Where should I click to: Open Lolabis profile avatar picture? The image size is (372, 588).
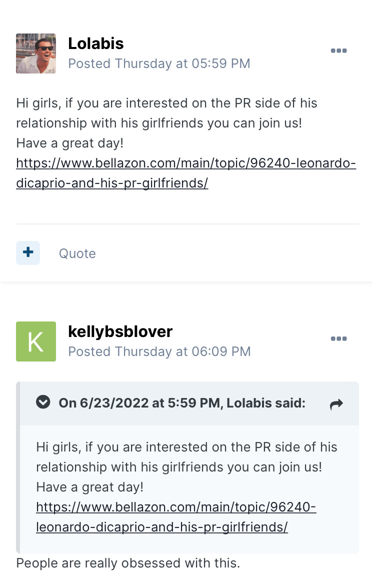[x=36, y=53]
